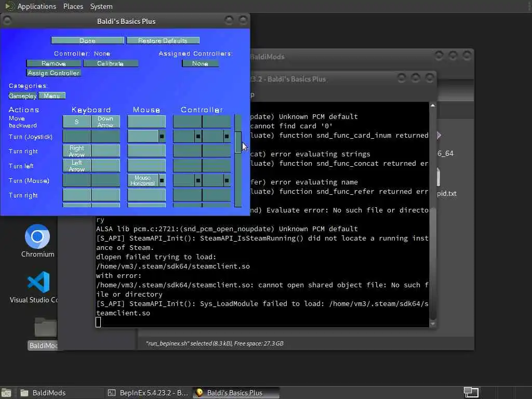Click the workspace switcher icon in taskbar
532x399 pixels.
[471, 393]
